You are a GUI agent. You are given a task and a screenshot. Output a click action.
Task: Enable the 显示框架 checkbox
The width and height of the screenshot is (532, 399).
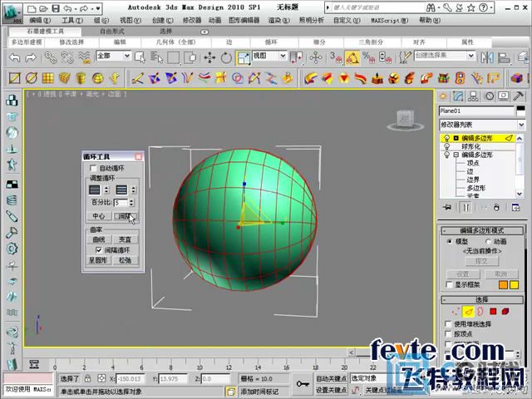pyautogui.click(x=449, y=284)
